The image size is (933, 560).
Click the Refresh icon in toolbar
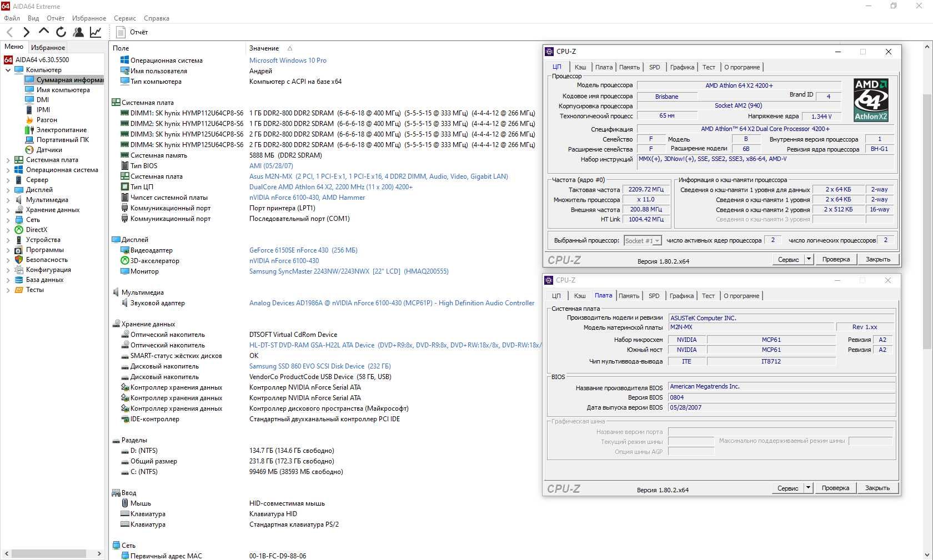[61, 32]
